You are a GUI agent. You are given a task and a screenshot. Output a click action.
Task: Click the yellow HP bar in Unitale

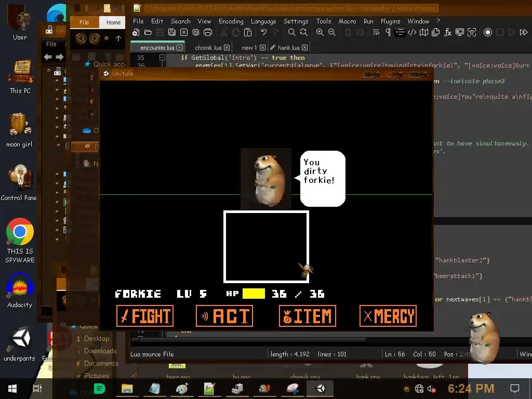coord(254,294)
